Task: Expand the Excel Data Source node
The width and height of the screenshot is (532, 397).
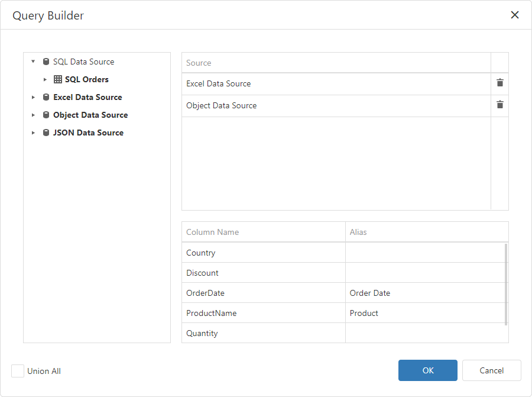Action: click(x=33, y=97)
